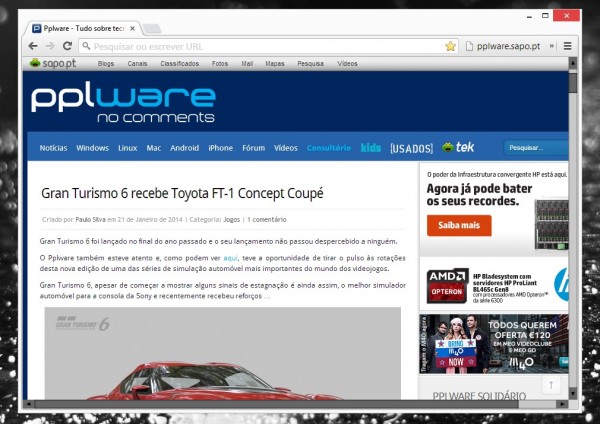Expand bookmarks overflow chevron
Image resolution: width=600 pixels, height=424 pixels.
click(552, 46)
